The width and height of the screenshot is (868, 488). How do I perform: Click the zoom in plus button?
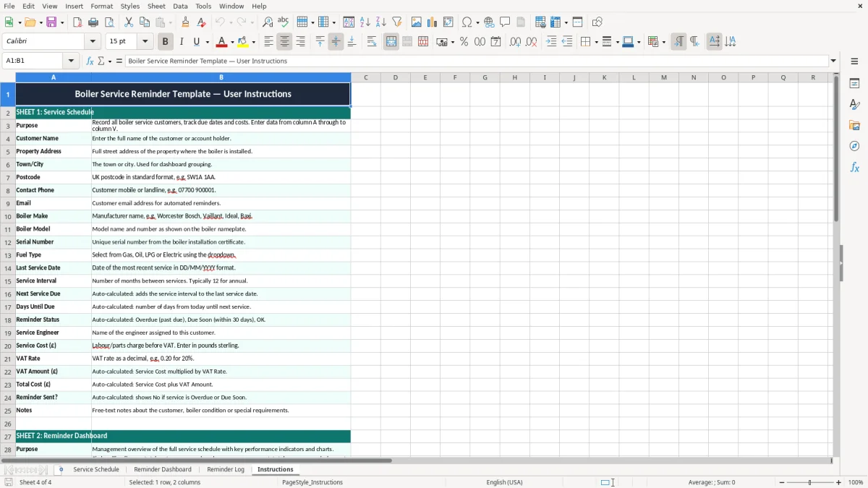click(x=839, y=482)
